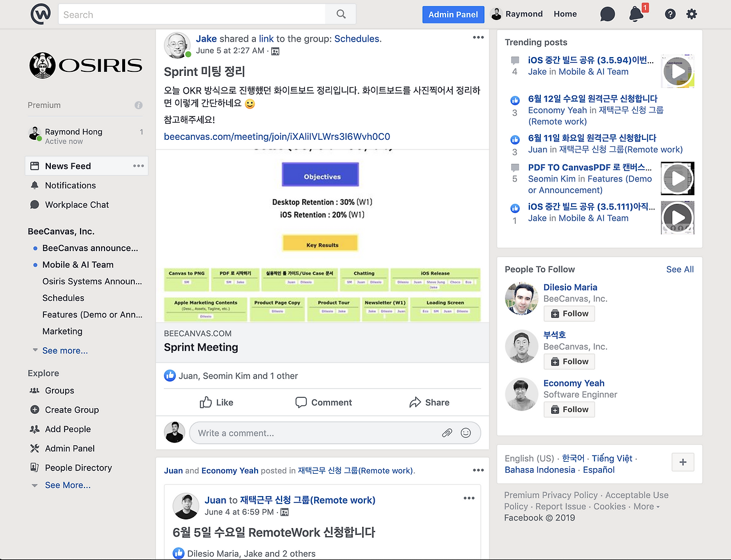
Task: Expand See more under BeeCanvas groups
Action: pos(65,350)
